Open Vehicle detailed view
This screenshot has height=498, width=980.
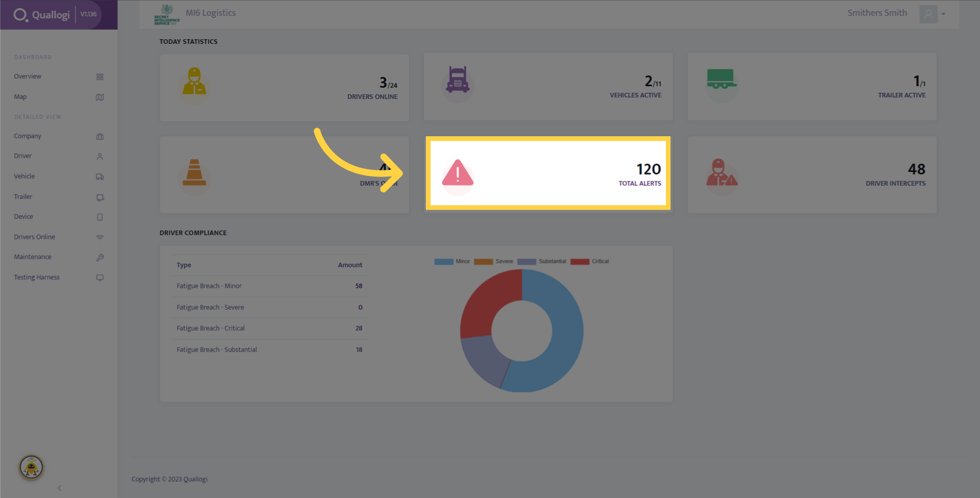pos(24,177)
